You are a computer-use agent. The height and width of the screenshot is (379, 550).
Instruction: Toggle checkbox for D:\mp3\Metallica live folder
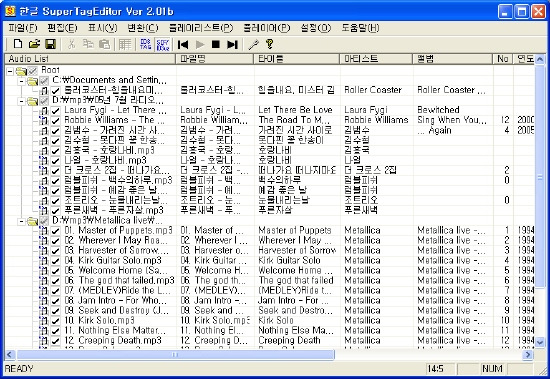(44, 221)
